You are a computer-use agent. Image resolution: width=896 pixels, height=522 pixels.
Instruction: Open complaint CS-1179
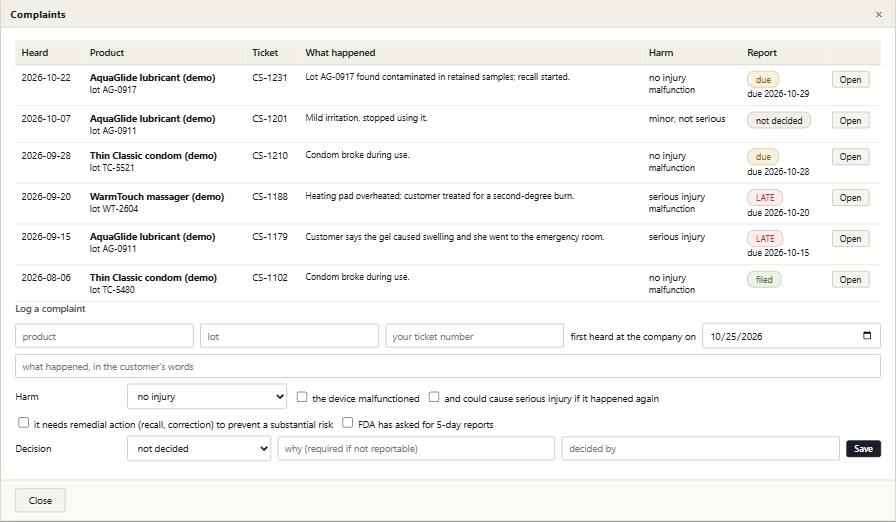click(850, 239)
